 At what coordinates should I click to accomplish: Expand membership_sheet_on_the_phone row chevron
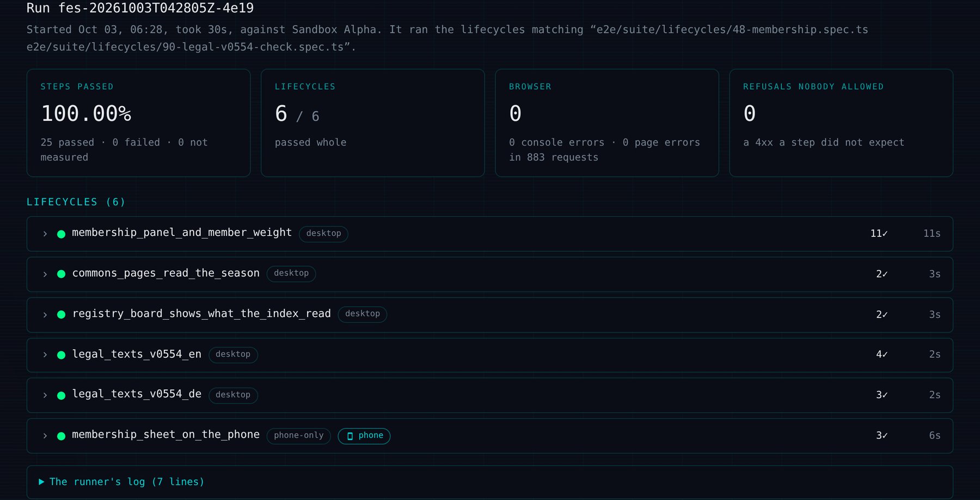tap(45, 436)
